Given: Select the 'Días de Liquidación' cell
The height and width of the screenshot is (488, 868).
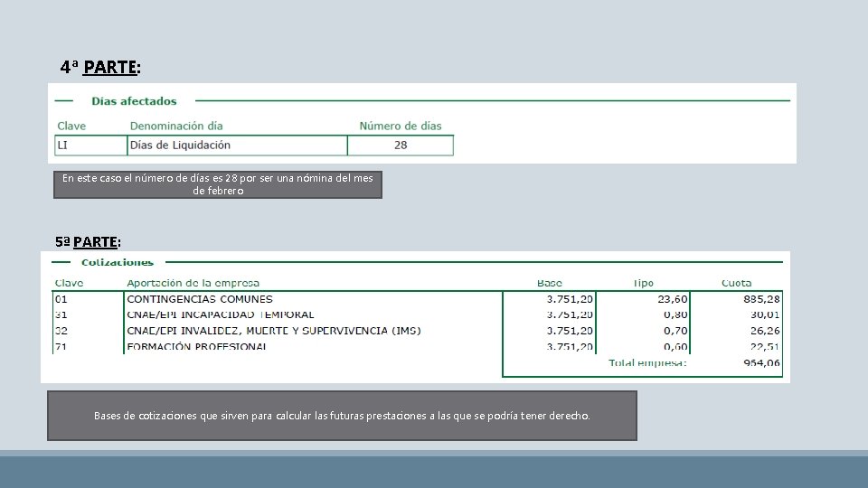Looking at the screenshot, I should coord(237,145).
